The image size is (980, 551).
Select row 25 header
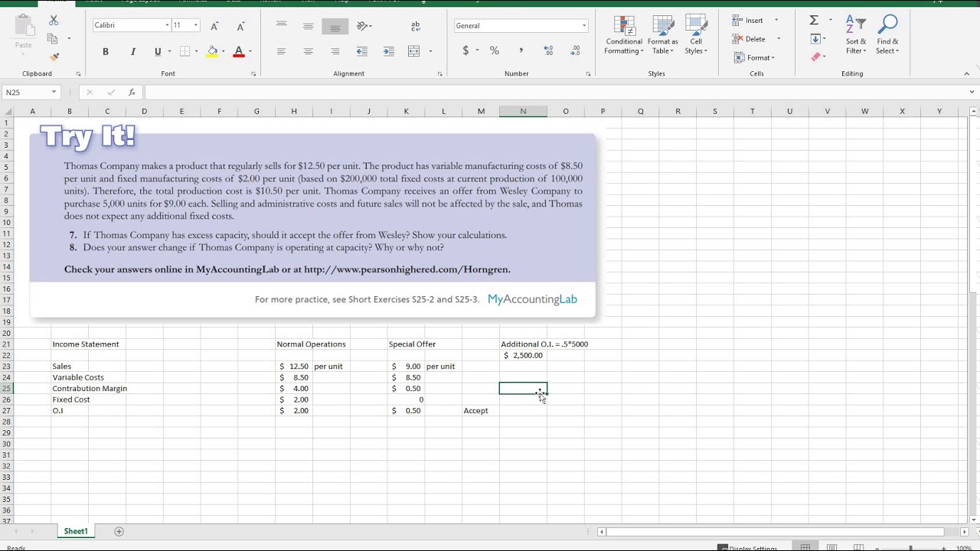pyautogui.click(x=6, y=388)
